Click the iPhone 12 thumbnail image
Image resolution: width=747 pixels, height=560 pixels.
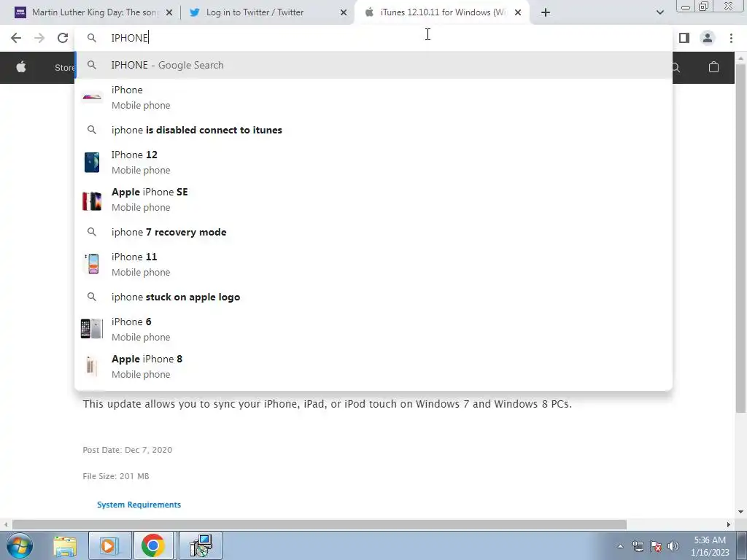(x=92, y=163)
